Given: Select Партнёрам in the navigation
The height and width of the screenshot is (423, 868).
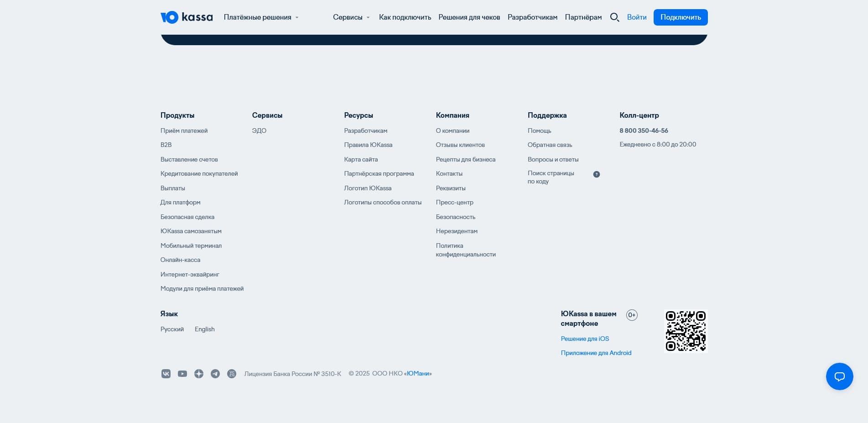Looking at the screenshot, I should pos(583,17).
